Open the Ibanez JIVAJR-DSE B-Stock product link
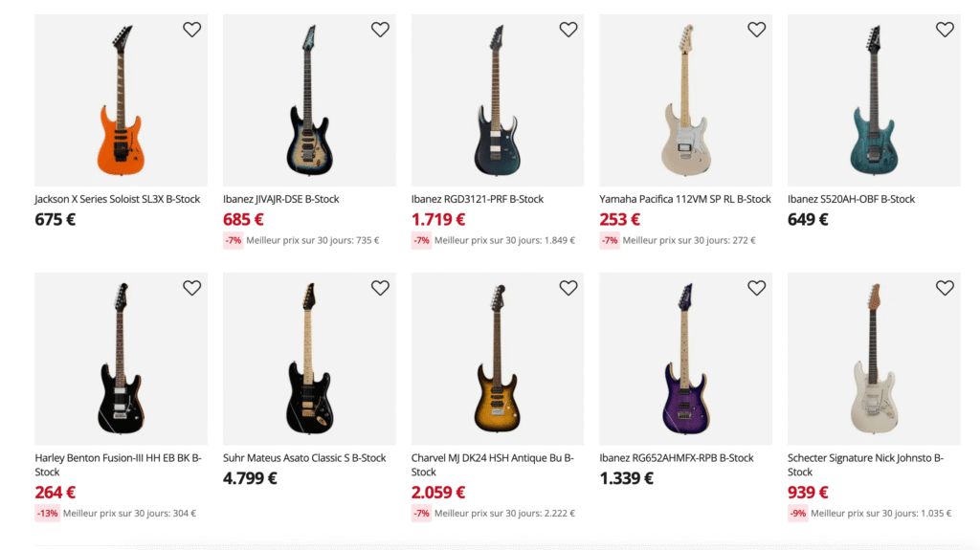The image size is (980, 550). (x=281, y=199)
